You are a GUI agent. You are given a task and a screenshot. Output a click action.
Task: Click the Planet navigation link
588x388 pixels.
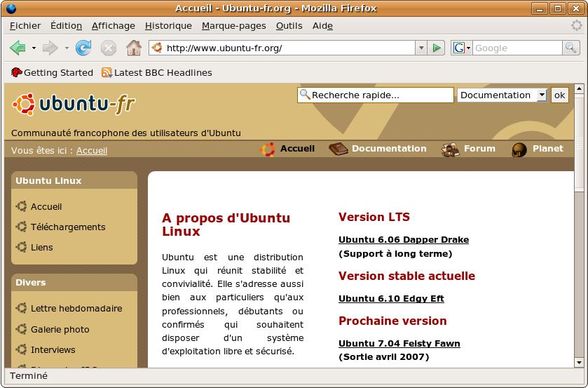pyautogui.click(x=548, y=149)
